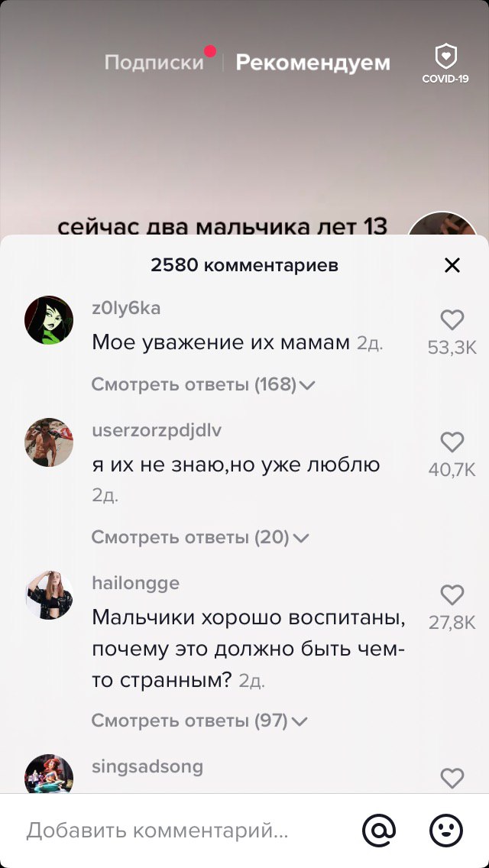Close the comments panel with X
This screenshot has width=489, height=868.
pyautogui.click(x=452, y=266)
